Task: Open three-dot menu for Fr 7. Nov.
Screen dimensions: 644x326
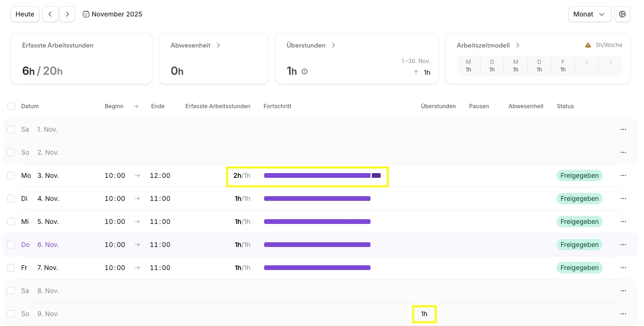Action: (x=623, y=268)
